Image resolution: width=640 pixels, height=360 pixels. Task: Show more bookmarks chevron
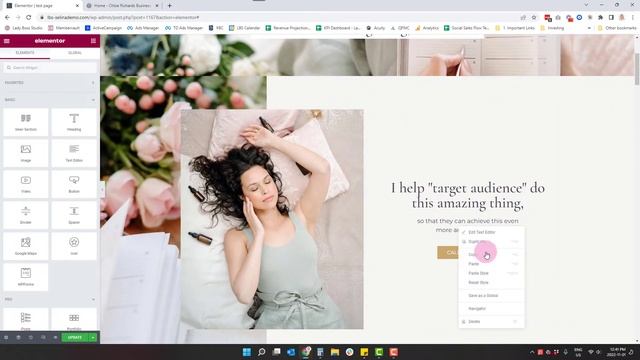point(589,28)
